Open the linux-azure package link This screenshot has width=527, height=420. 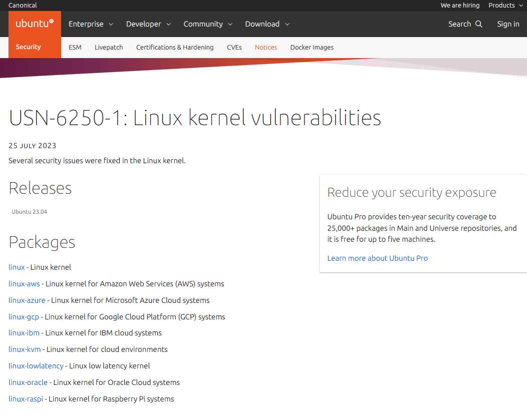(x=27, y=300)
